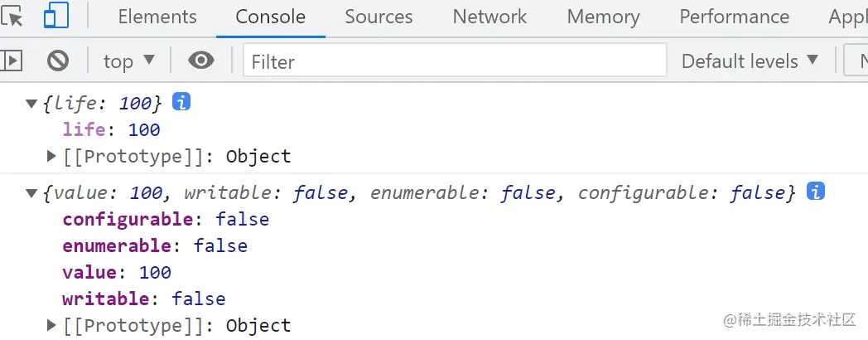Clear the console with the ban icon
This screenshot has width=868, height=340.
pos(57,61)
